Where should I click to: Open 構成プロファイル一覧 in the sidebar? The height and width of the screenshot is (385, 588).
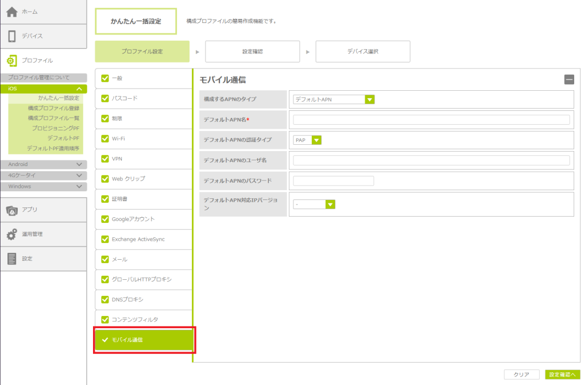click(x=54, y=118)
